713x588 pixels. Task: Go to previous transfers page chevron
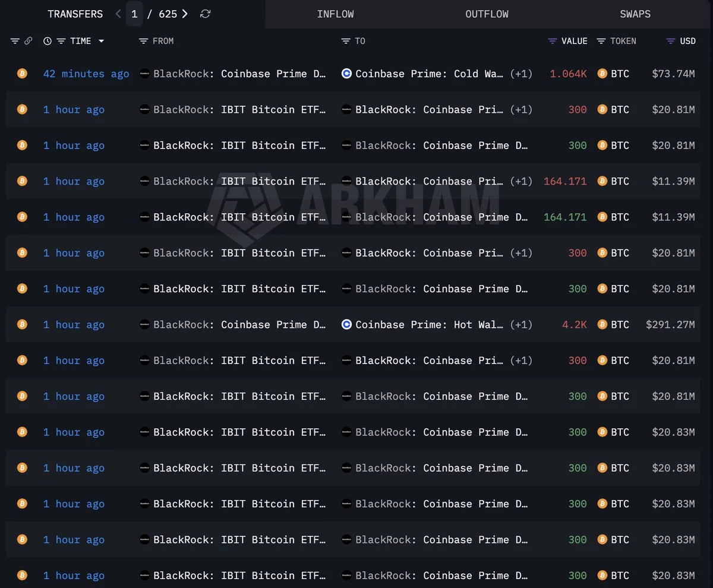(118, 14)
